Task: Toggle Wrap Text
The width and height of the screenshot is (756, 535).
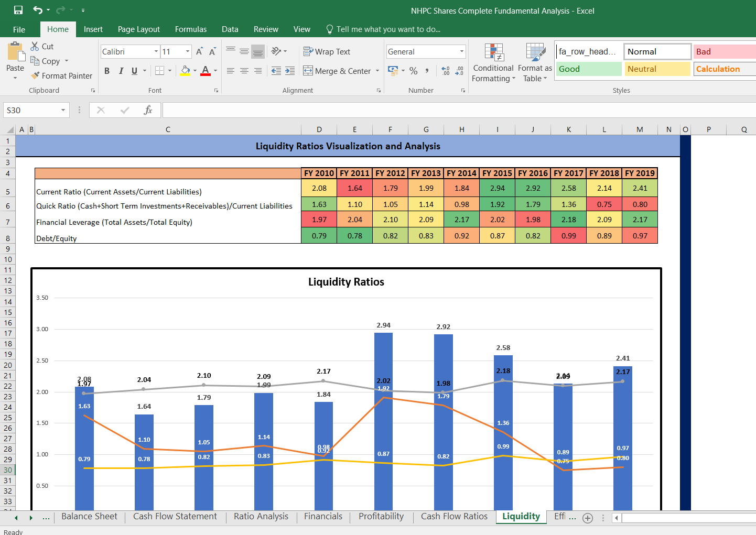Action: pyautogui.click(x=327, y=51)
